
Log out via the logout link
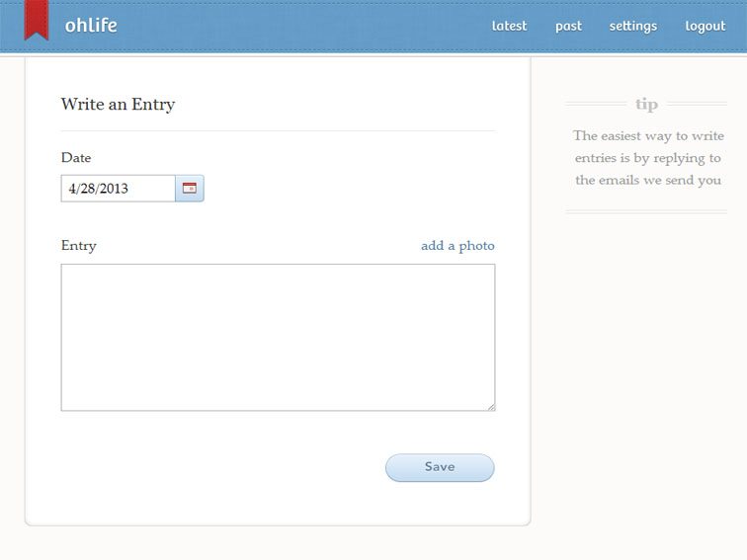(x=705, y=27)
